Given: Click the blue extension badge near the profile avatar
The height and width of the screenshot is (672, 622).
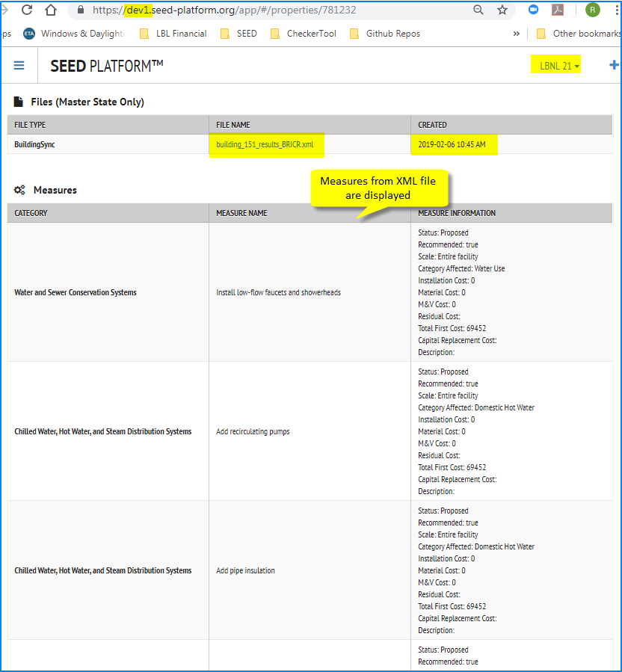Looking at the screenshot, I should click(x=533, y=10).
